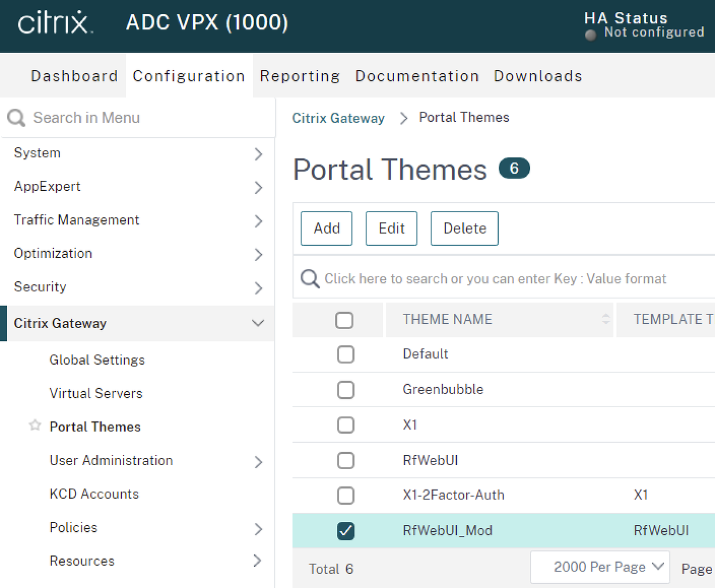715x588 pixels.
Task: Click the Portal Themes count badge
Action: [514, 168]
